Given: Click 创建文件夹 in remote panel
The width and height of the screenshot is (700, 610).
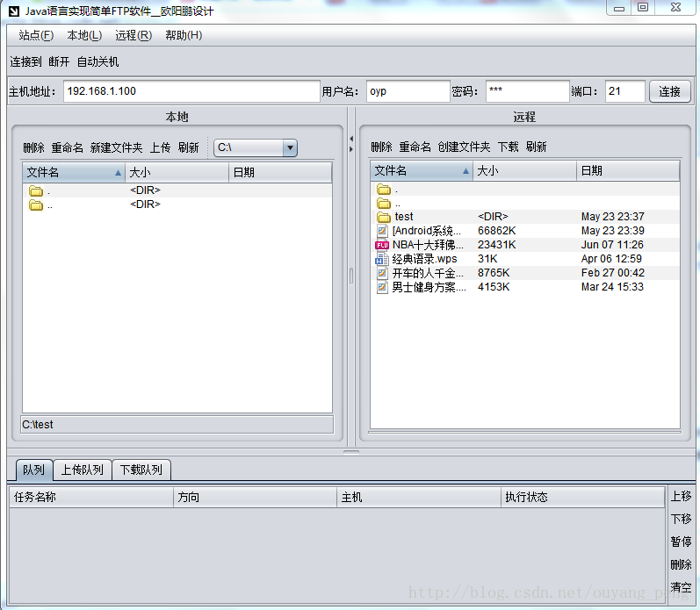Looking at the screenshot, I should pyautogui.click(x=464, y=147).
